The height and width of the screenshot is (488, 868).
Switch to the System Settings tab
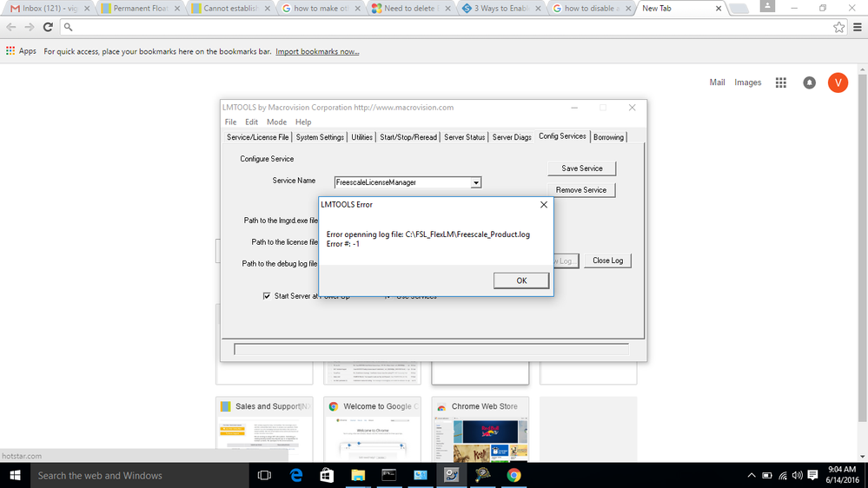click(320, 137)
